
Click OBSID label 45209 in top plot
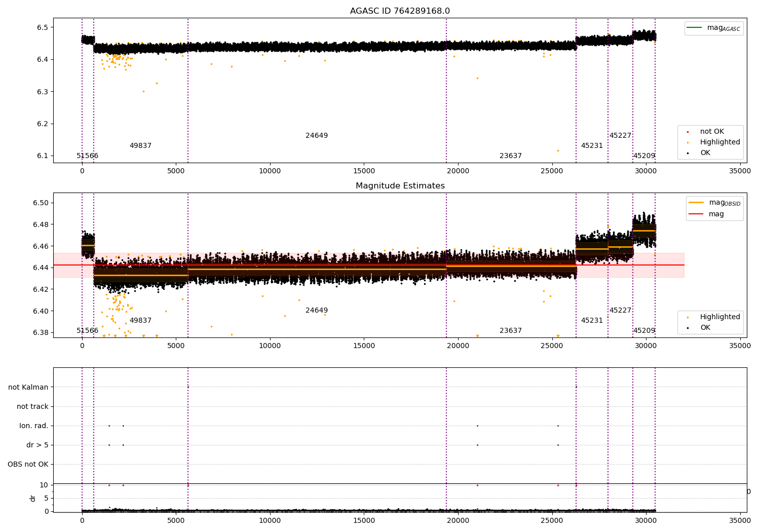pyautogui.click(x=644, y=156)
